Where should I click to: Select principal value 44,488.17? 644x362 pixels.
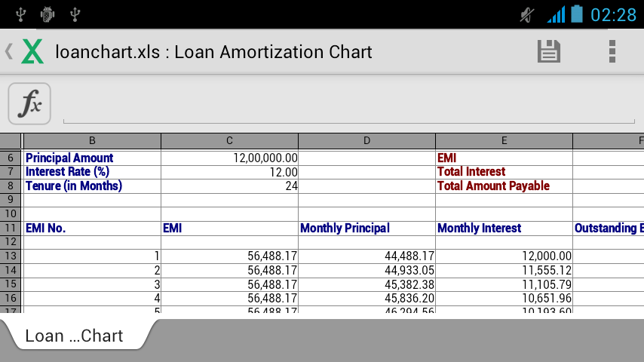(x=366, y=256)
